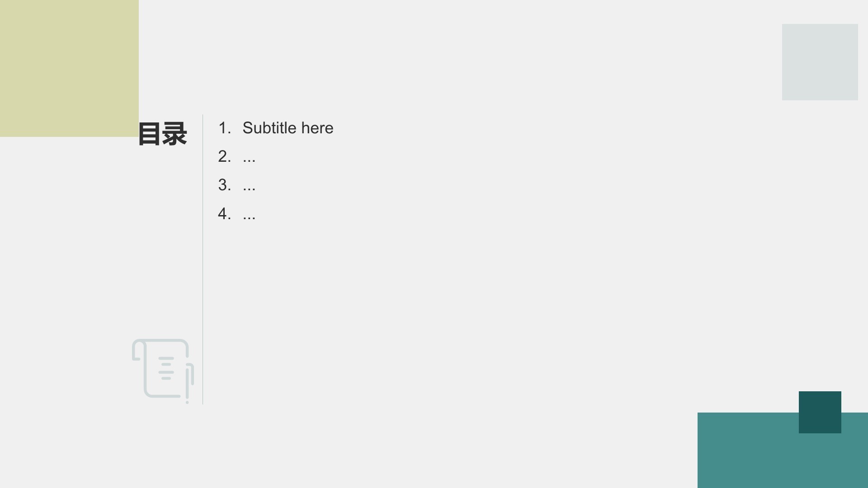
Task: Click the text lines inside scroll icon
Action: pyautogui.click(x=166, y=368)
